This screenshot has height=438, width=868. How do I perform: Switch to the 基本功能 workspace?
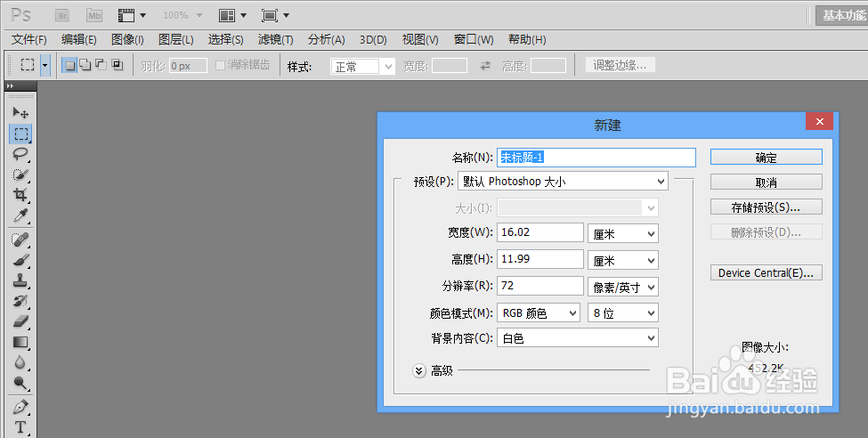coord(842,15)
